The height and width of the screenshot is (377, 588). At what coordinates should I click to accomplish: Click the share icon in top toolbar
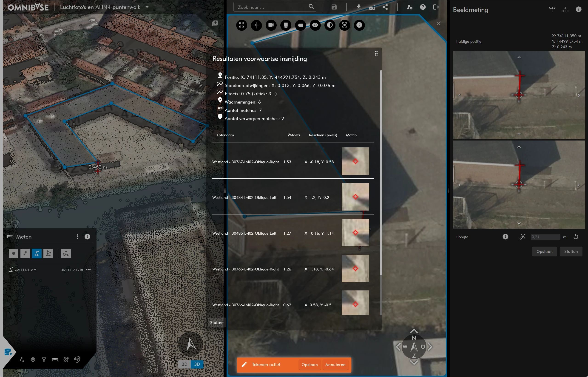[385, 7]
